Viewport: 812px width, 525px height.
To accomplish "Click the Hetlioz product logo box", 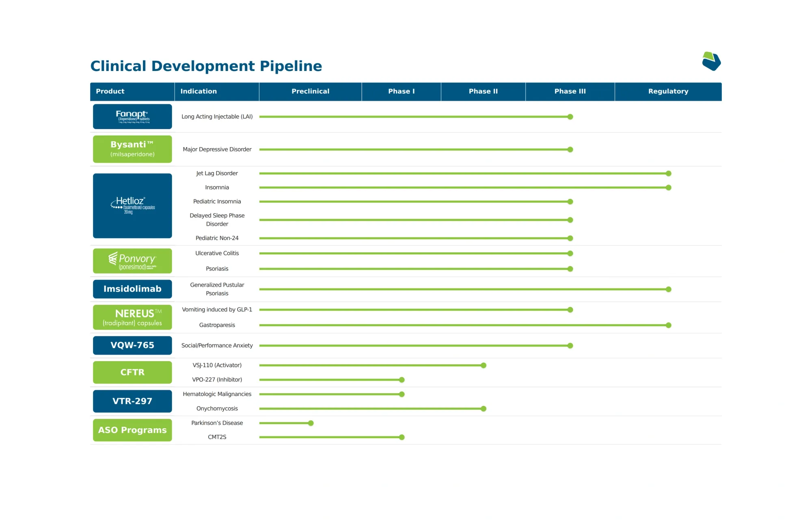I will tap(132, 206).
